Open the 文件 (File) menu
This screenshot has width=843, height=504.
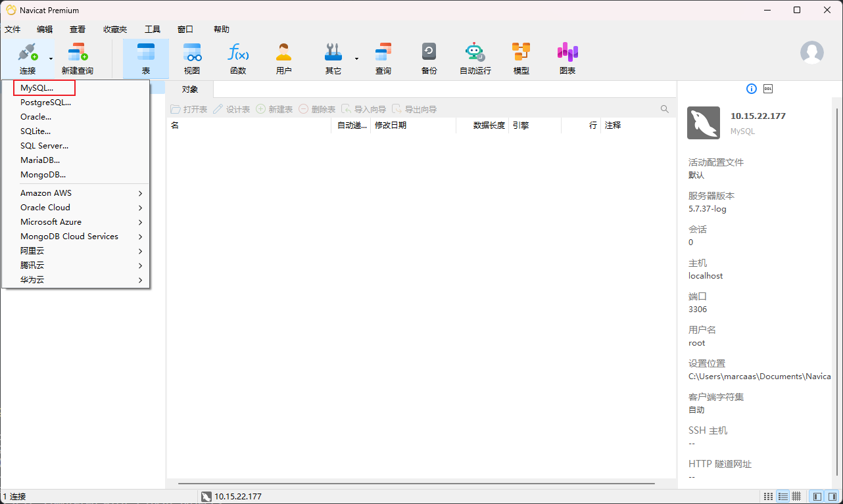tap(12, 30)
